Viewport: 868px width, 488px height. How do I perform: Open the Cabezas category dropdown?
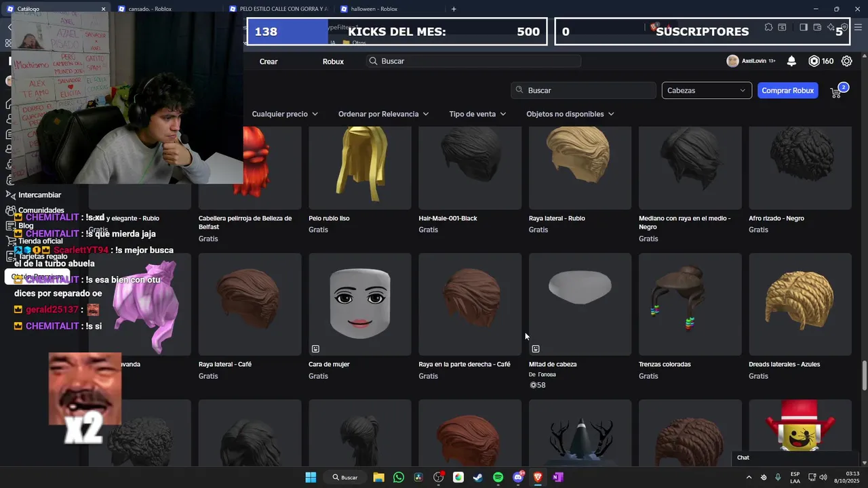click(707, 90)
